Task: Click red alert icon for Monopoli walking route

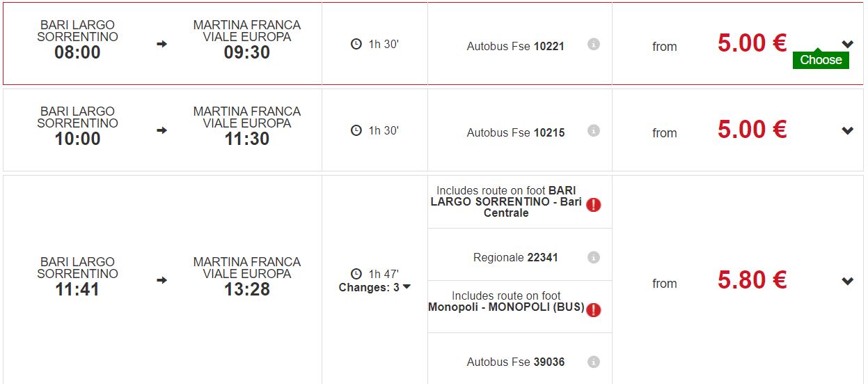Action: click(593, 309)
